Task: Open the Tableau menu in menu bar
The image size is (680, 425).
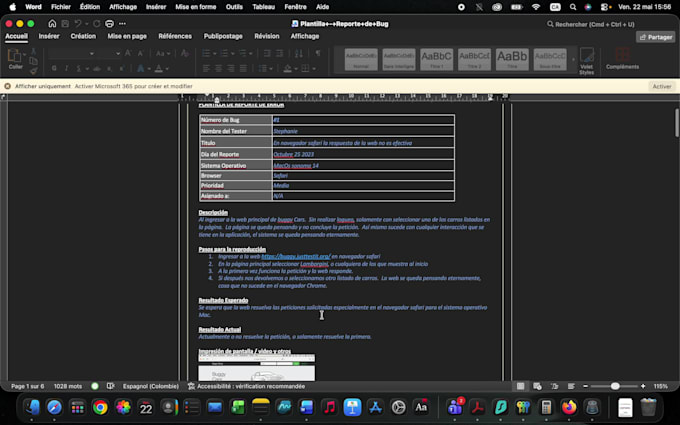Action: click(x=264, y=7)
